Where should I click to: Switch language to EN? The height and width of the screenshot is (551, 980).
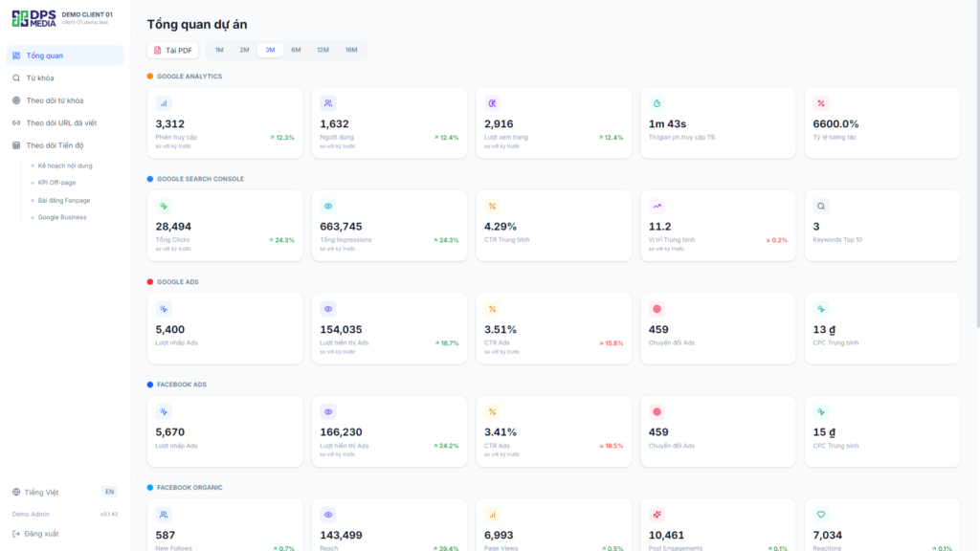click(x=109, y=492)
